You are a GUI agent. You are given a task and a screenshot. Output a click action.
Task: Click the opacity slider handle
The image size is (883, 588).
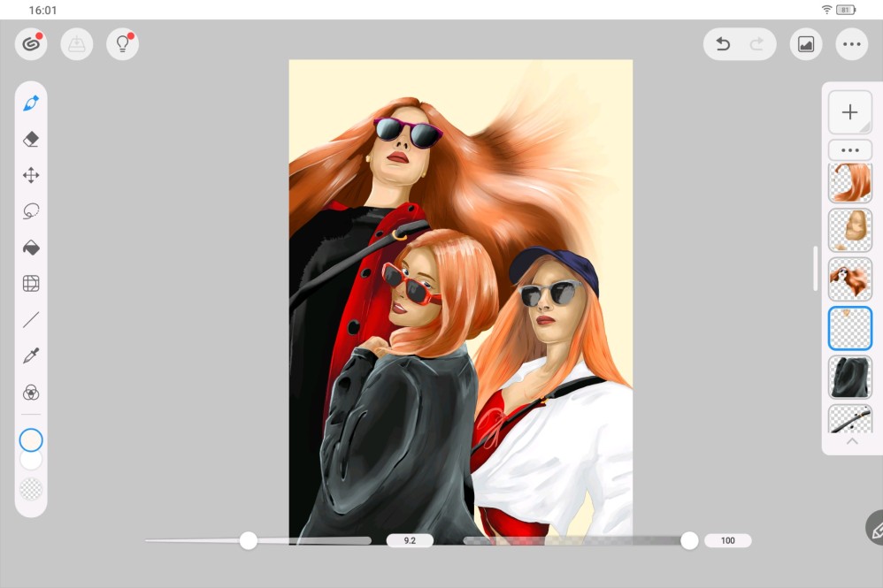689,541
